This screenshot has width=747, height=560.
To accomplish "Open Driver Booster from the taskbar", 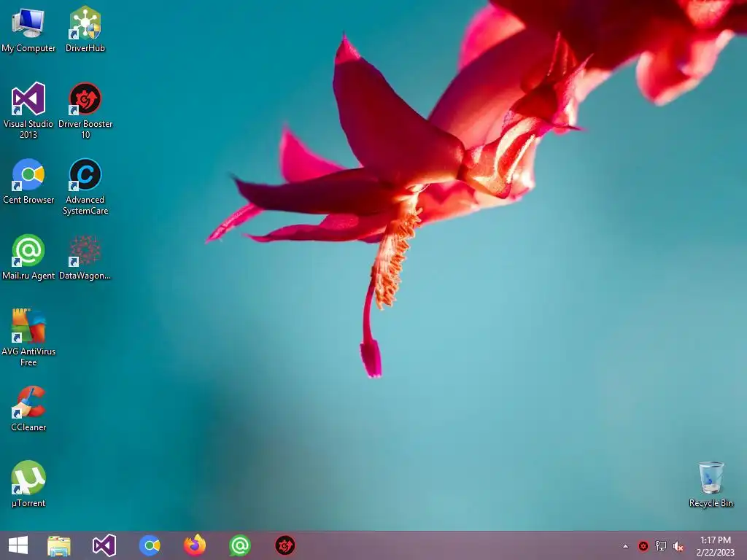I will pos(285,545).
